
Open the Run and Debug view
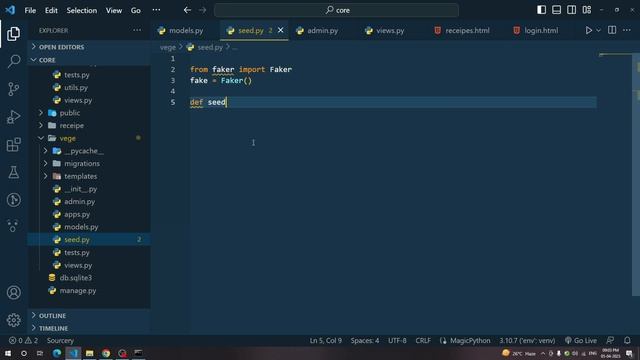13,117
